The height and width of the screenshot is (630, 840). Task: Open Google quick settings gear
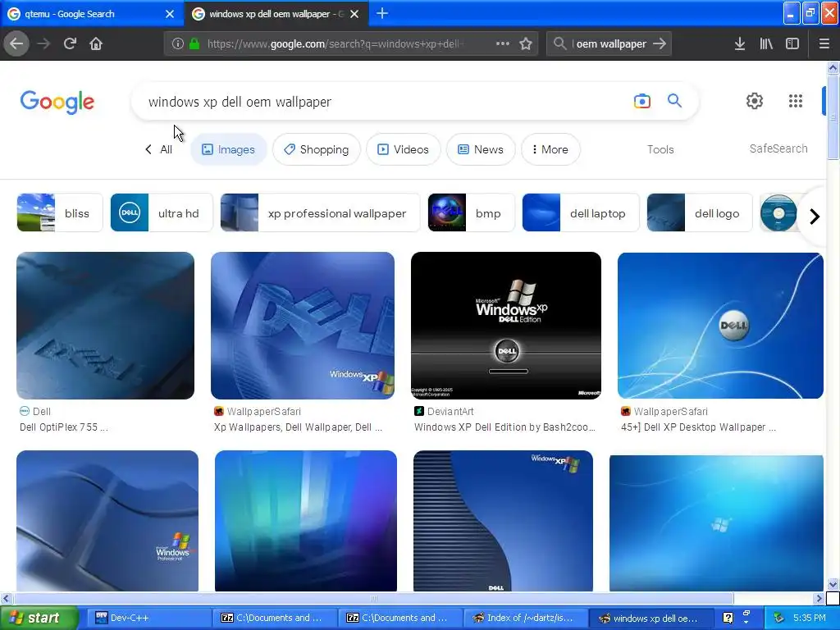click(755, 101)
